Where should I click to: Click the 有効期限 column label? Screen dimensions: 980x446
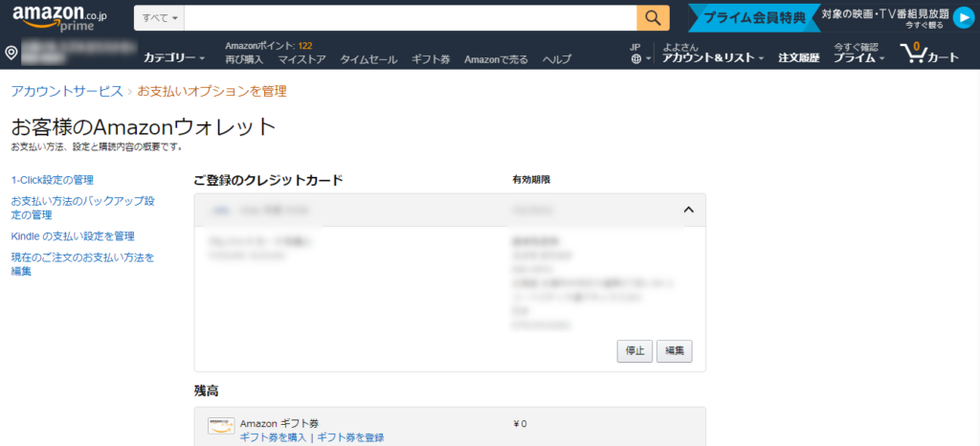[531, 180]
